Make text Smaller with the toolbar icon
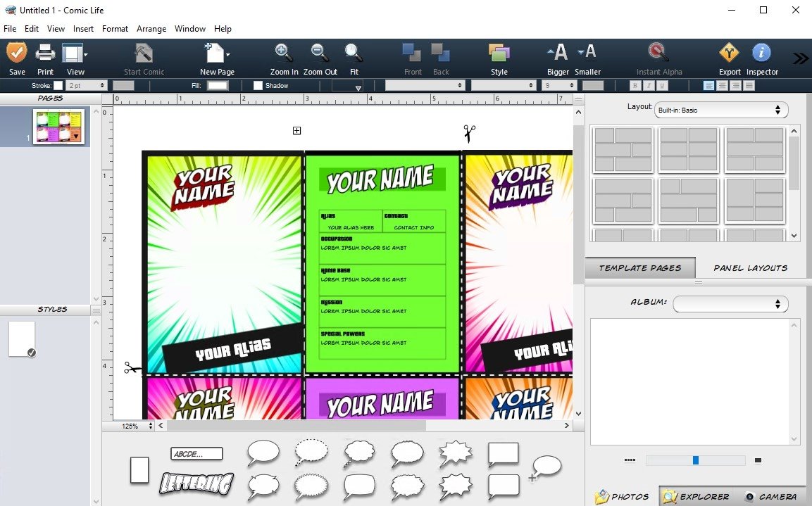 point(587,52)
